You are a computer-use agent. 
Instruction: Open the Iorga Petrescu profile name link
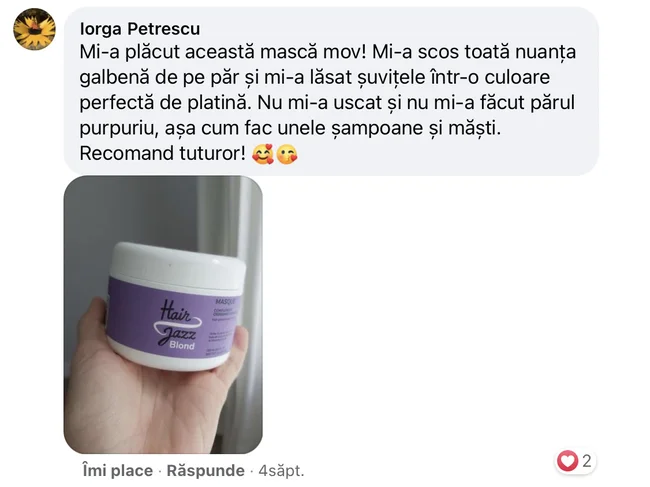pos(140,29)
